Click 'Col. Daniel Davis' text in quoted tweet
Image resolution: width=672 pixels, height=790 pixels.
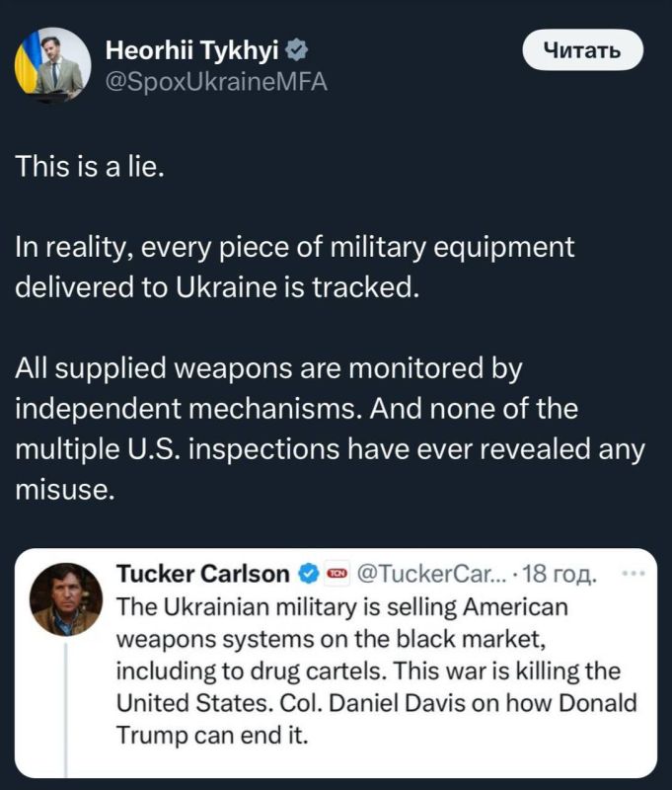[372, 703]
